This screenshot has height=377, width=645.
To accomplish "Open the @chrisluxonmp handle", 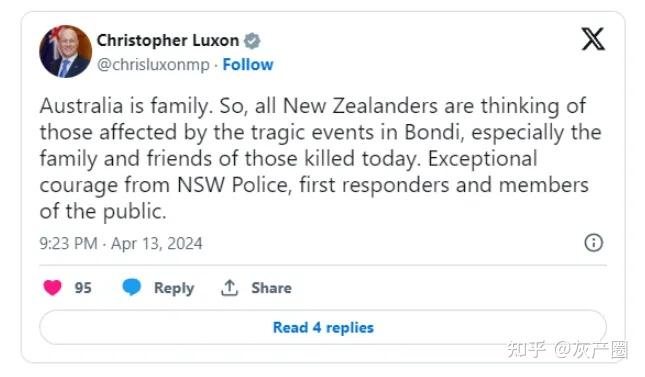I will tap(153, 65).
